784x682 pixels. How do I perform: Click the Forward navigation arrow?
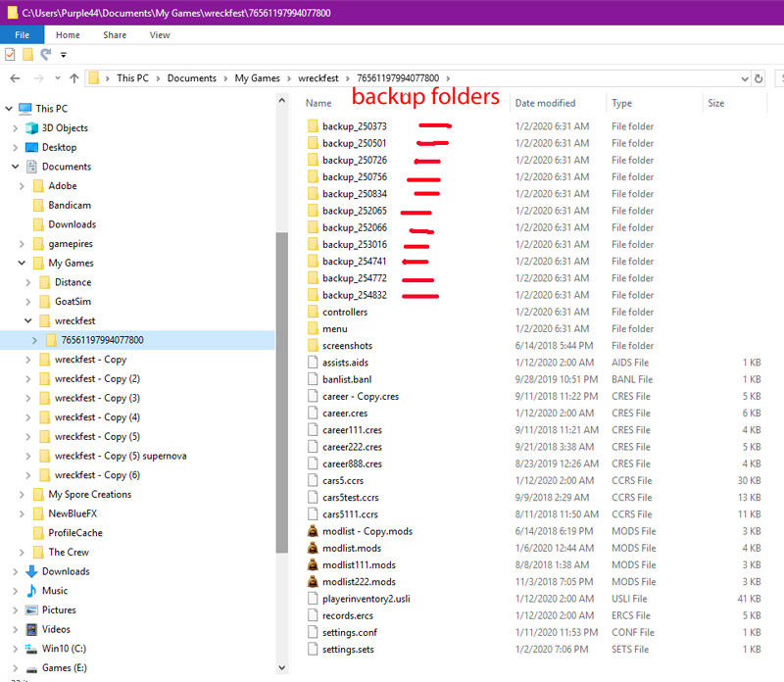point(38,78)
